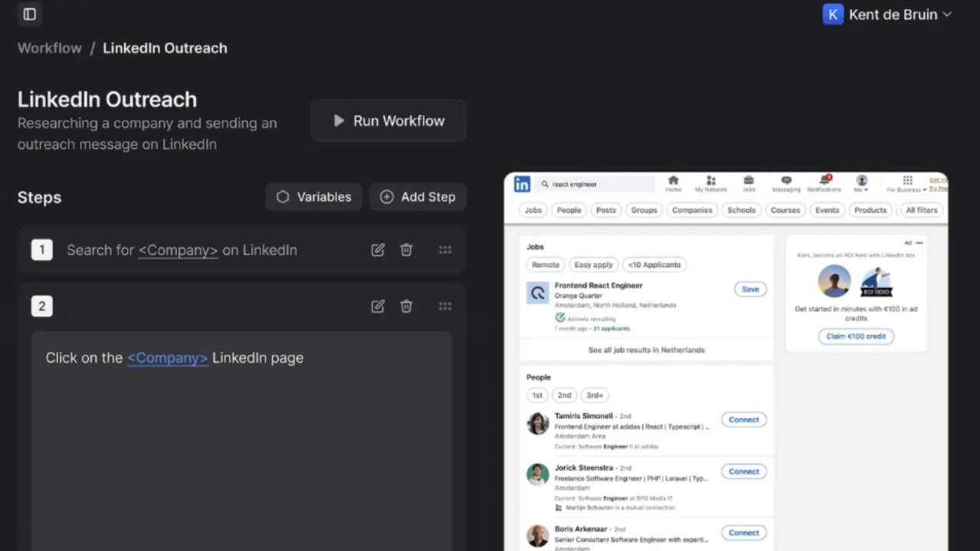This screenshot has height=551, width=980.
Task: Delete step 2 with trash icon
Action: [x=407, y=306]
